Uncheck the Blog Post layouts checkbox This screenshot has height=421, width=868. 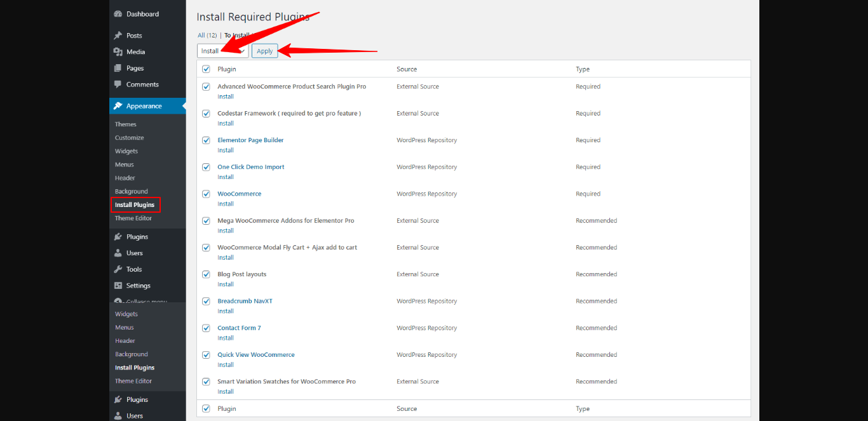(x=206, y=274)
